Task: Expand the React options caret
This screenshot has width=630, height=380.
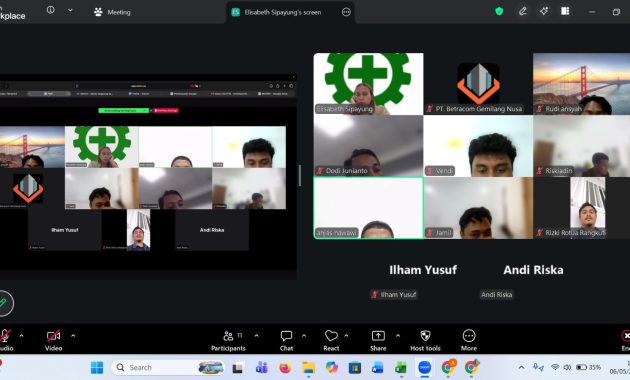Action: (x=346, y=335)
